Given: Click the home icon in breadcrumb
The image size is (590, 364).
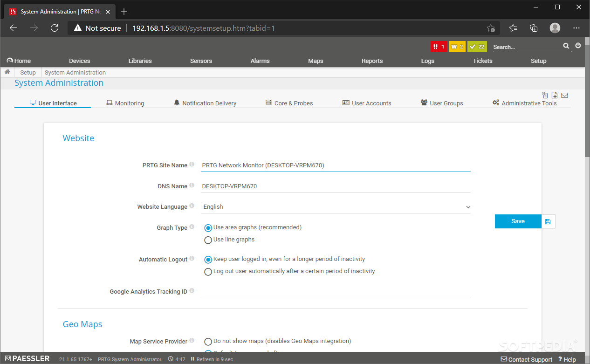Looking at the screenshot, I should tap(7, 72).
